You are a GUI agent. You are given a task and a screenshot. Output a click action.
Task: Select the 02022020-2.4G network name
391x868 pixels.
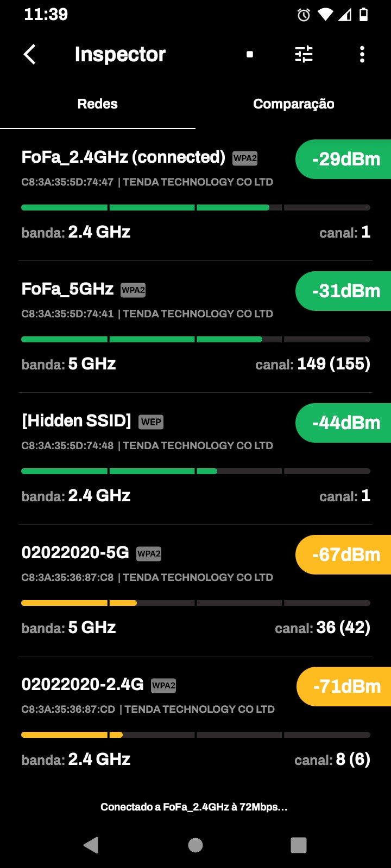coord(83,685)
